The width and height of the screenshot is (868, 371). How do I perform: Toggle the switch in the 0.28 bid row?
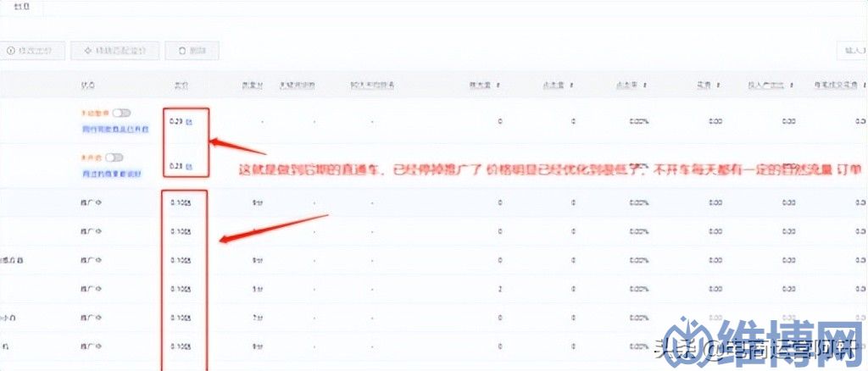tap(114, 158)
